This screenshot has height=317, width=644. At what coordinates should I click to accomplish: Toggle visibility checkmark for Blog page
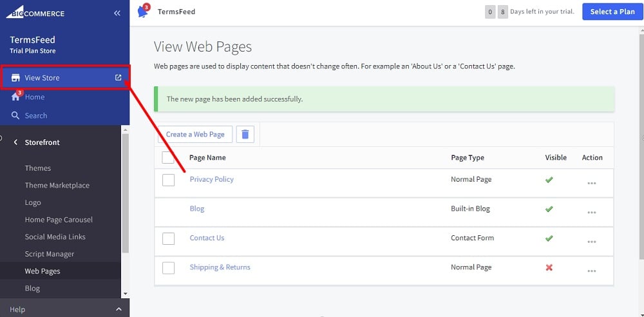coord(549,209)
